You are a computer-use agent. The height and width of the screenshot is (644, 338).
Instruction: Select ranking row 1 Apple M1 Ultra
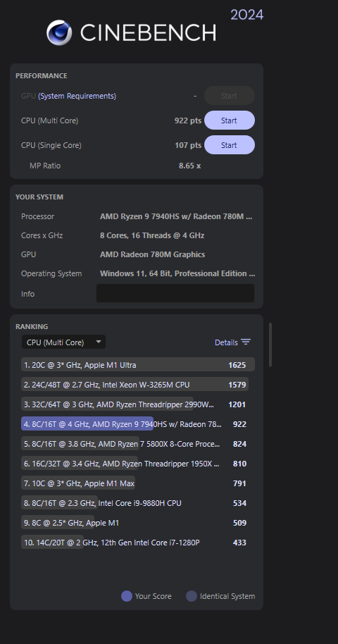138,365
